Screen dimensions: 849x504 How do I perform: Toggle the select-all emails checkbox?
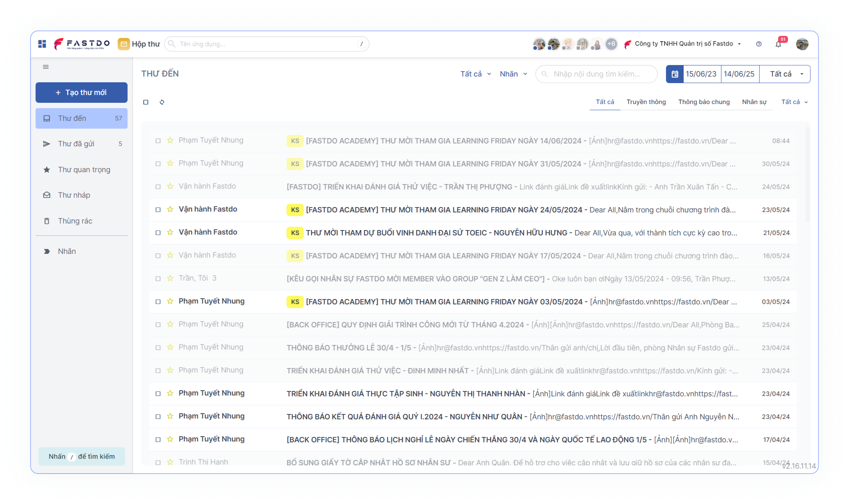(x=146, y=102)
